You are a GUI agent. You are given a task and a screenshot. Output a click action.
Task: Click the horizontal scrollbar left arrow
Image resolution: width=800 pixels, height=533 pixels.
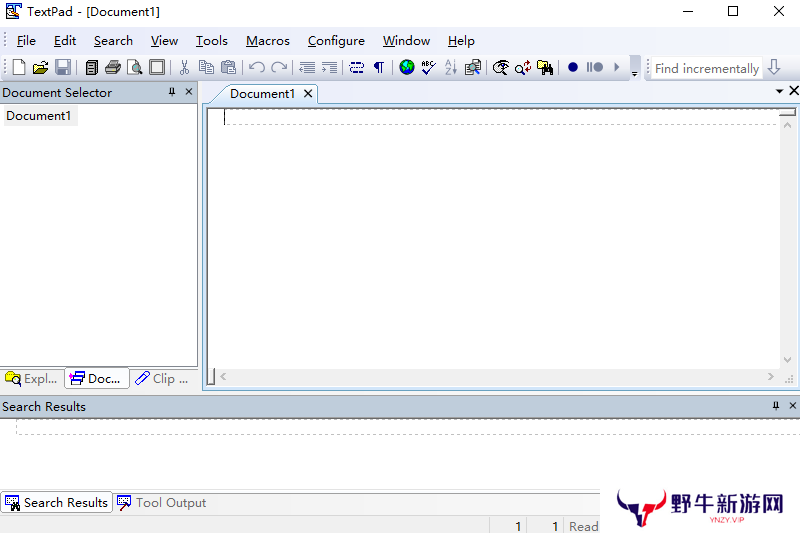coord(223,377)
